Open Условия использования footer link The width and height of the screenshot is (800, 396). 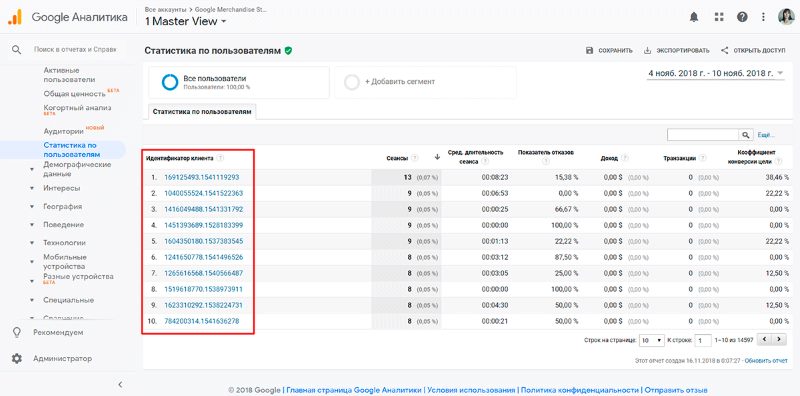pos(472,390)
